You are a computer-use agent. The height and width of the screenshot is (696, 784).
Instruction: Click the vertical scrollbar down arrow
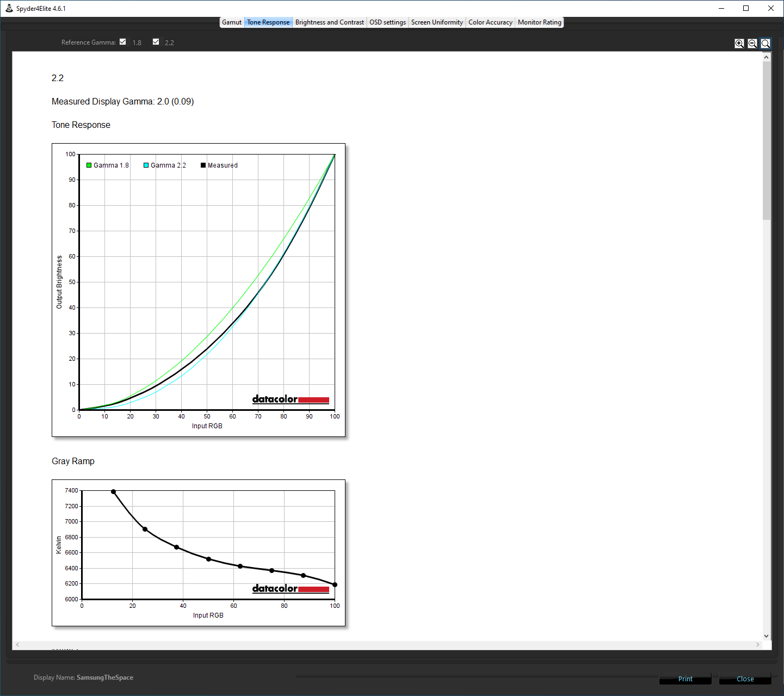click(767, 636)
